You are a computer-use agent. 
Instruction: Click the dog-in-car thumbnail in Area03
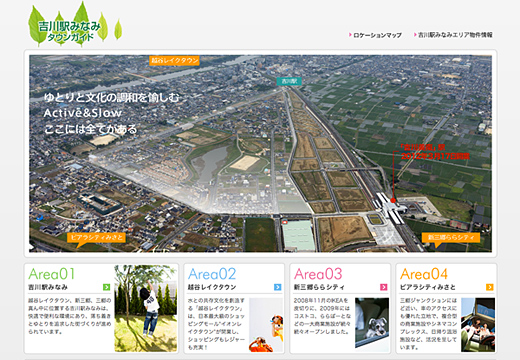point(372,323)
